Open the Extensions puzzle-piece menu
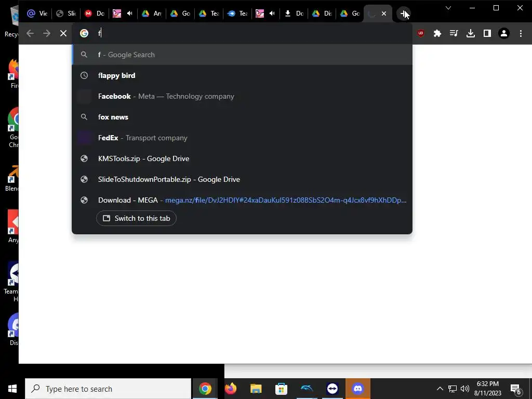532x399 pixels. [x=437, y=33]
